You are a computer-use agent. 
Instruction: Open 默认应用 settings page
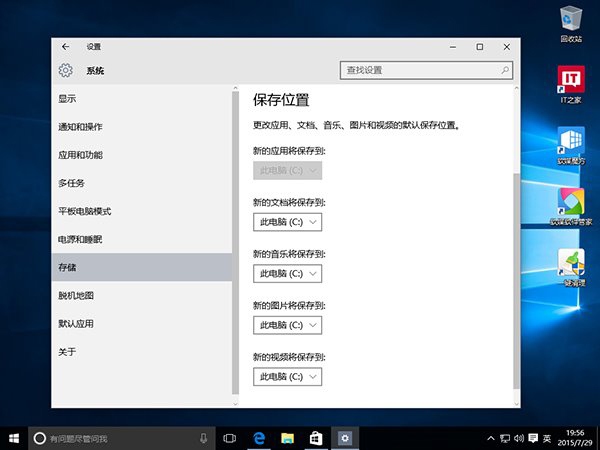(76, 324)
